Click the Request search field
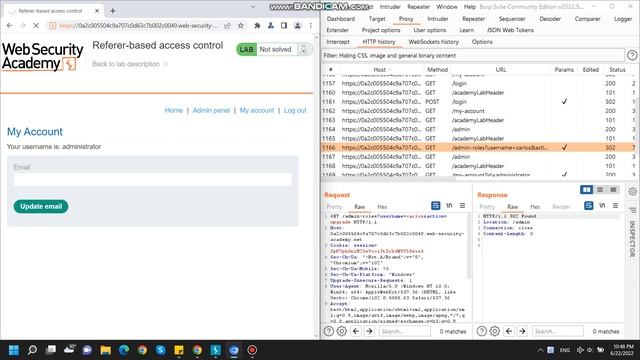The image size is (640, 360). (x=404, y=331)
